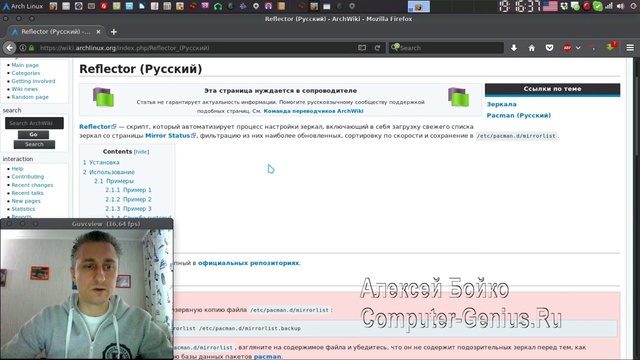Click the sidebar Search button
This screenshot has width=640, height=360.
click(x=34, y=144)
